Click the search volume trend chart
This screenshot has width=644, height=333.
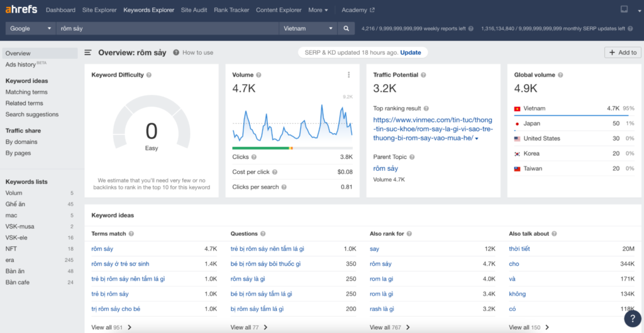point(292,124)
